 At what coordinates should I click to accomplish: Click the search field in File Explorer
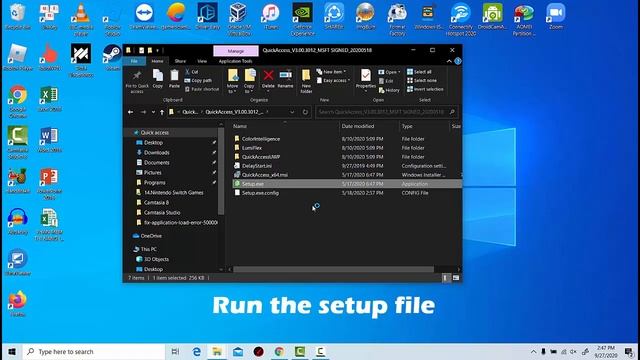pyautogui.click(x=387, y=112)
